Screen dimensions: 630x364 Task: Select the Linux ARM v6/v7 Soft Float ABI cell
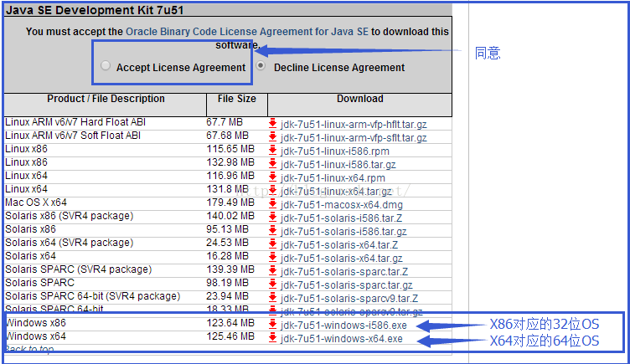tap(73, 136)
